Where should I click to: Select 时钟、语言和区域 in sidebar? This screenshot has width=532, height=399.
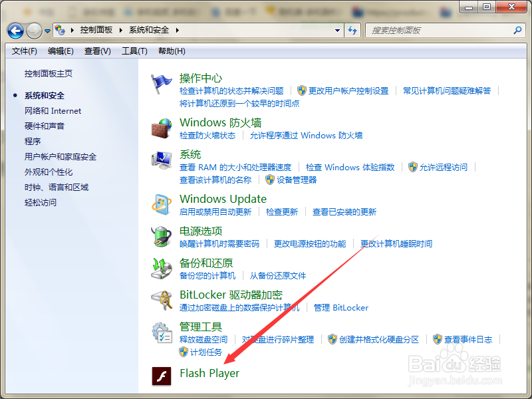pos(57,188)
